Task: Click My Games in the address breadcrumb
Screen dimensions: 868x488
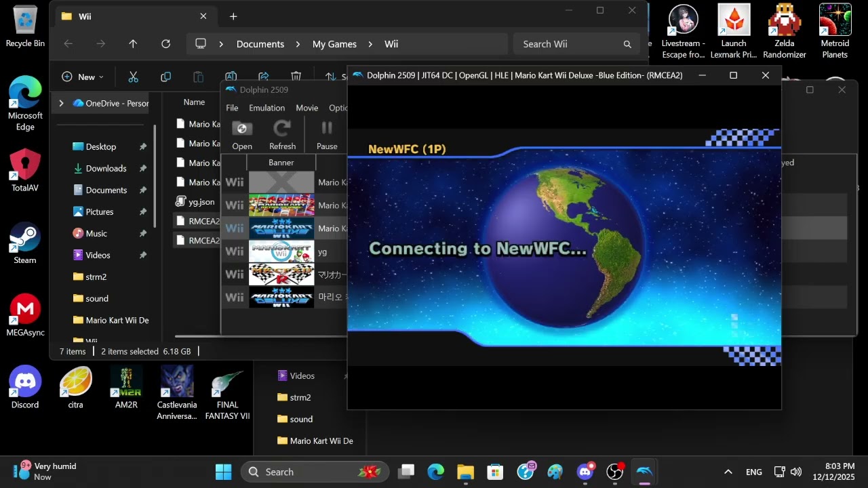Action: tap(334, 44)
